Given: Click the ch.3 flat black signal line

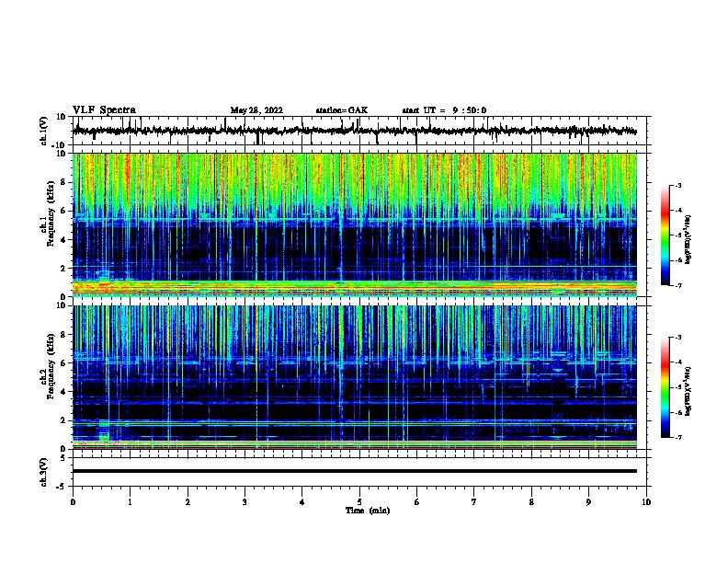Looking at the screenshot, I should [x=355, y=471].
